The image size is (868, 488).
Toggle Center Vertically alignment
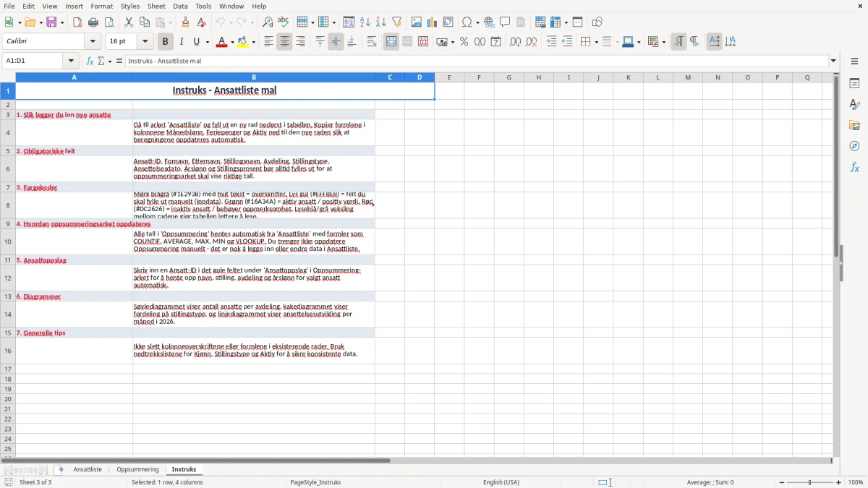pyautogui.click(x=336, y=42)
